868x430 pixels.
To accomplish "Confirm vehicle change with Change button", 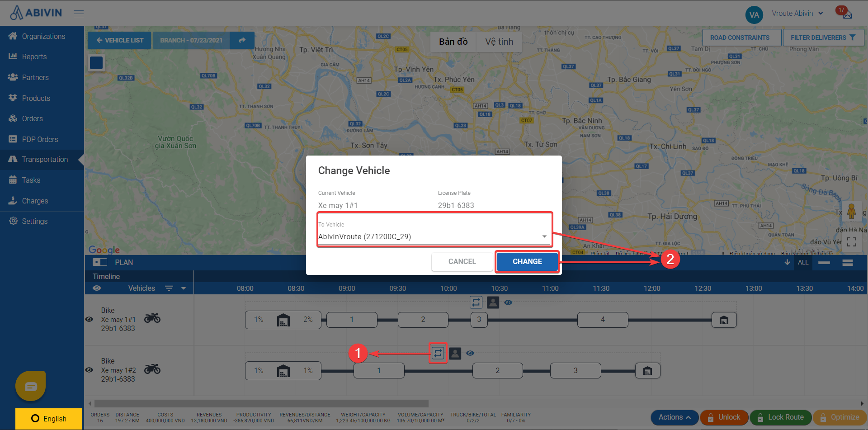I will pyautogui.click(x=527, y=261).
